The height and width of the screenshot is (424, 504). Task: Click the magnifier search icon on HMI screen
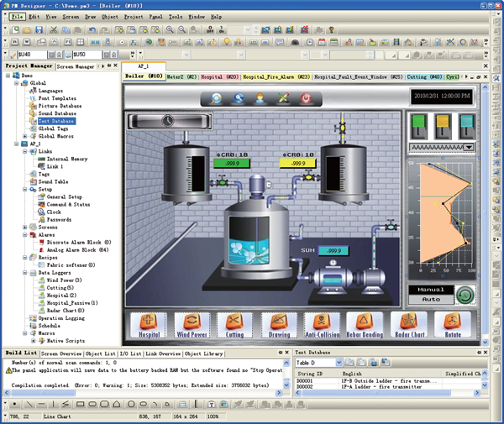216,97
